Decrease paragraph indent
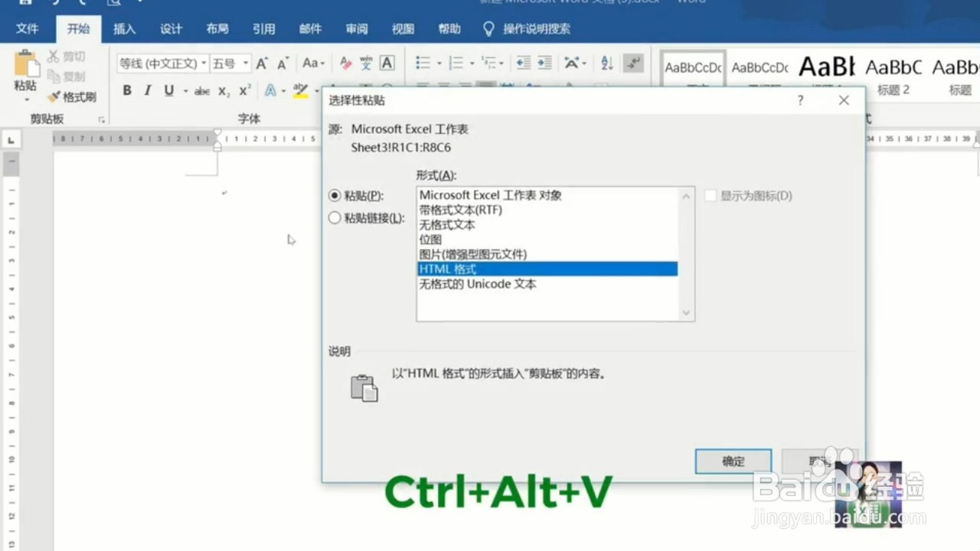This screenshot has height=551, width=980. pos(524,64)
